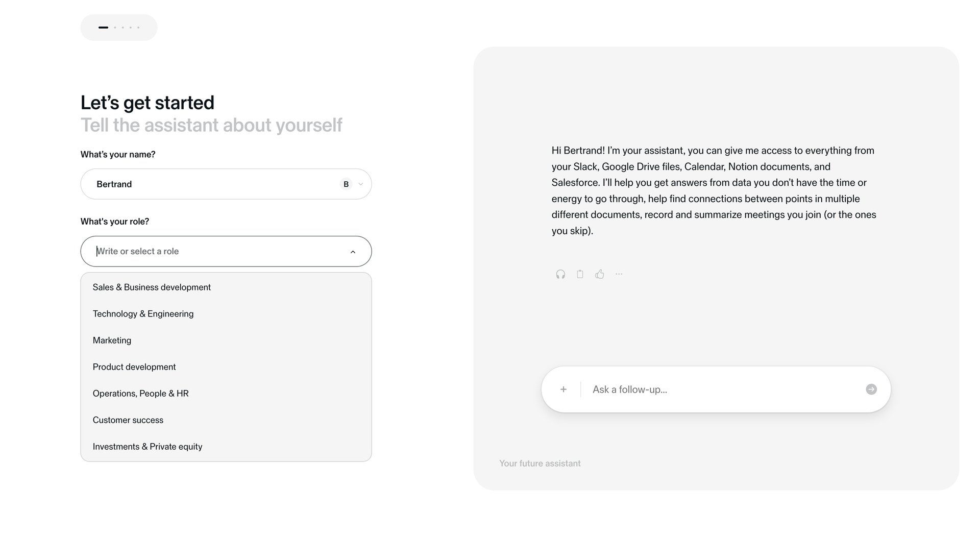This screenshot has height=537, width=980.
Task: Collapse the role list with the chevron
Action: click(352, 252)
